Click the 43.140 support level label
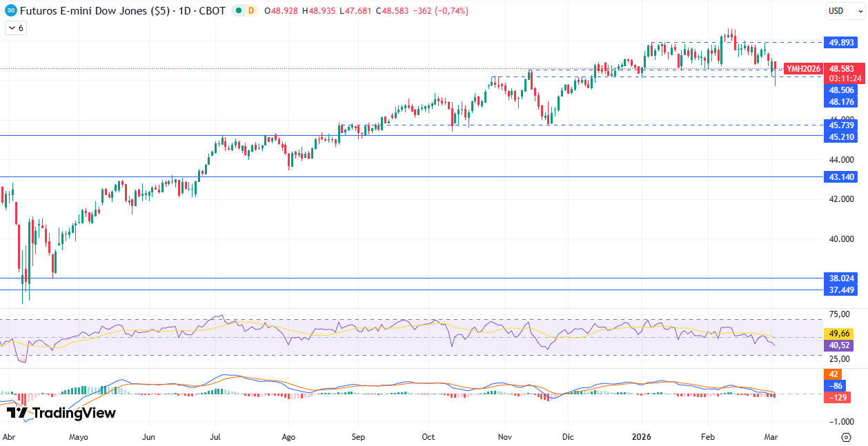The image size is (868, 446). point(842,177)
